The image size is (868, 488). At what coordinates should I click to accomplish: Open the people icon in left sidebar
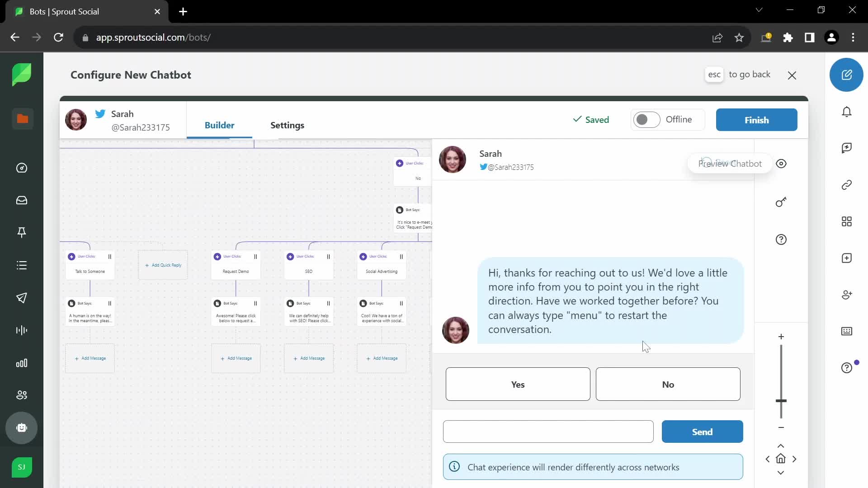22,395
